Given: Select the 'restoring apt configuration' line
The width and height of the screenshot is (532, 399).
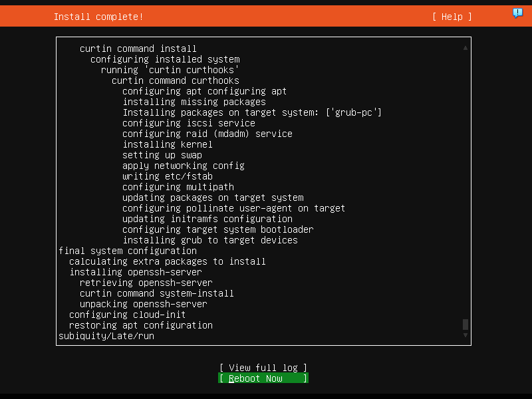Looking at the screenshot, I should tap(141, 325).
